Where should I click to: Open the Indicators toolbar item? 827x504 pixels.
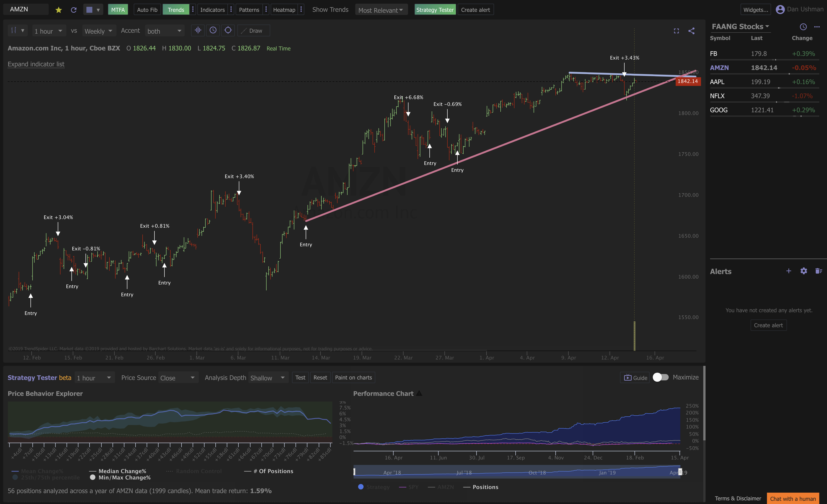212,10
